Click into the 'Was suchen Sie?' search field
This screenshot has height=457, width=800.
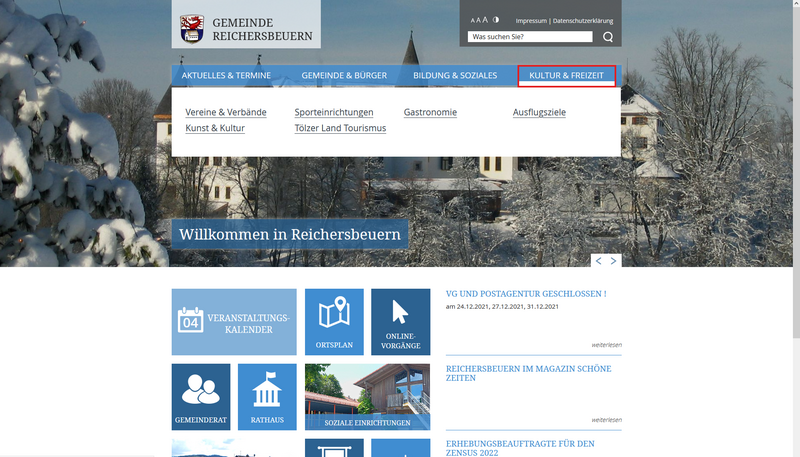click(530, 37)
